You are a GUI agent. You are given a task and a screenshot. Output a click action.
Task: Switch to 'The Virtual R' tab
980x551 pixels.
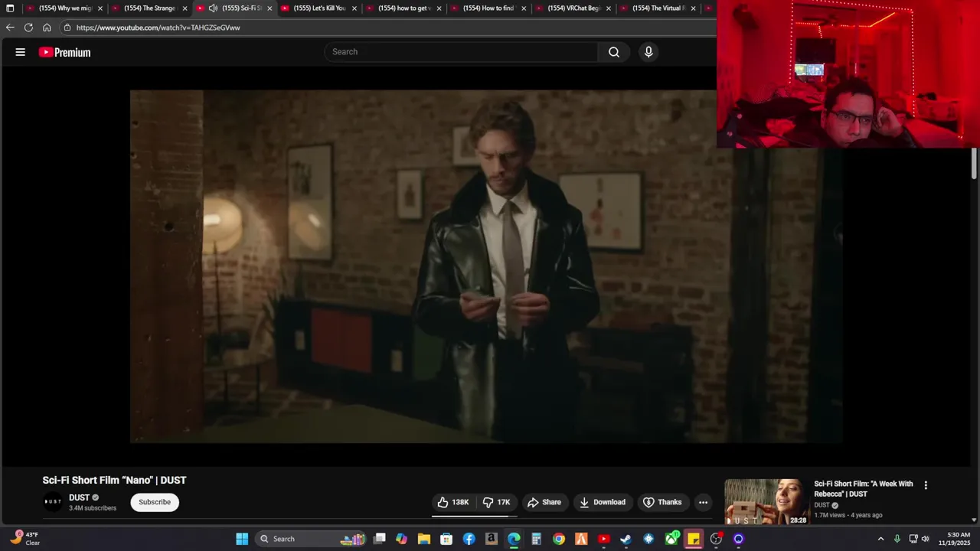(x=658, y=8)
